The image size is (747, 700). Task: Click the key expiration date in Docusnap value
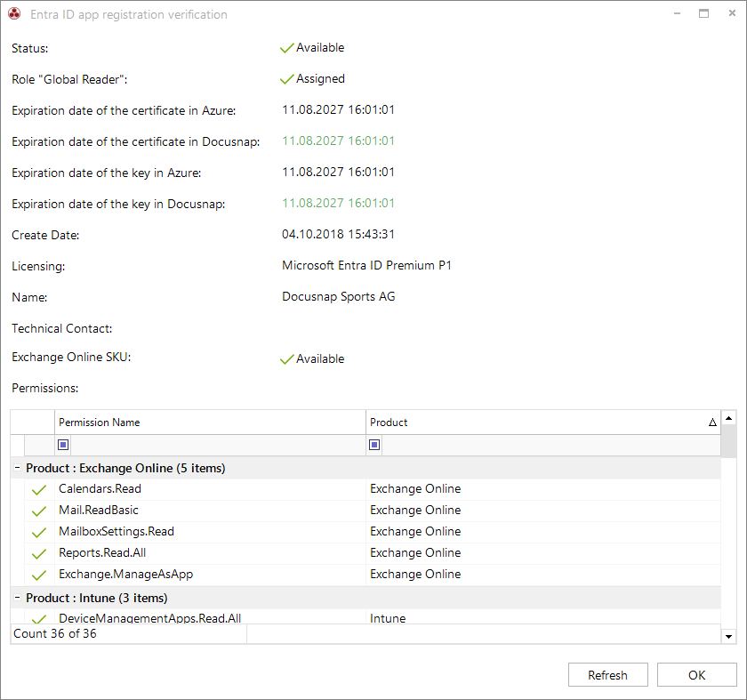coord(338,203)
